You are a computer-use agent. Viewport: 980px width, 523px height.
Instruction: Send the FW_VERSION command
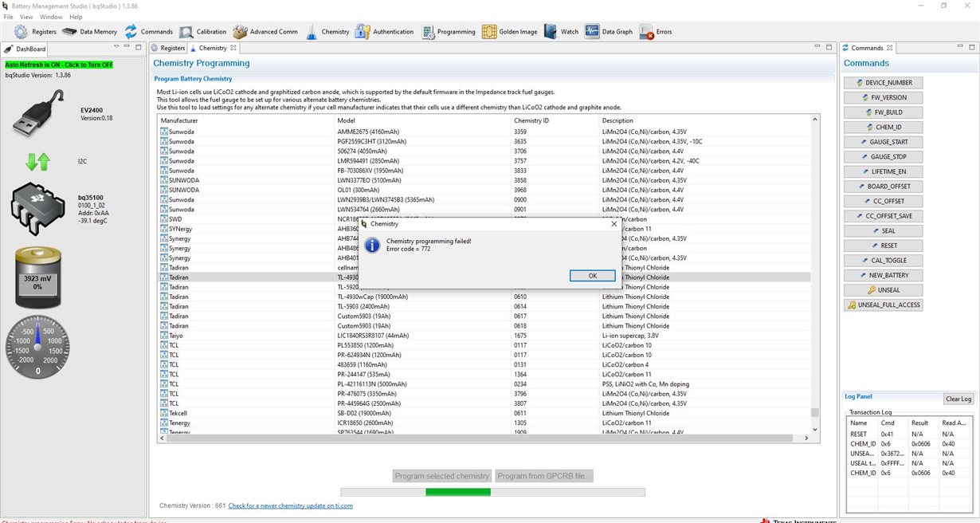click(x=883, y=97)
